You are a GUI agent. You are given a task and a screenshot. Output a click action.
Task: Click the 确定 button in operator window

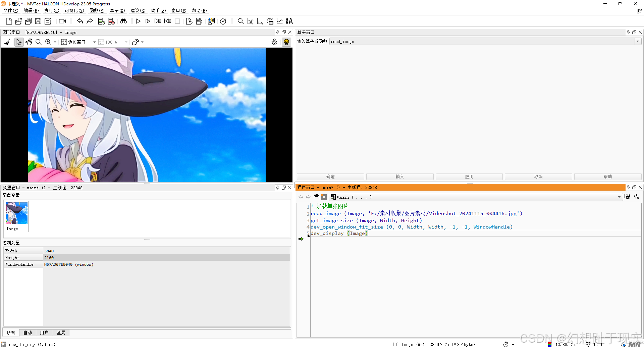330,177
